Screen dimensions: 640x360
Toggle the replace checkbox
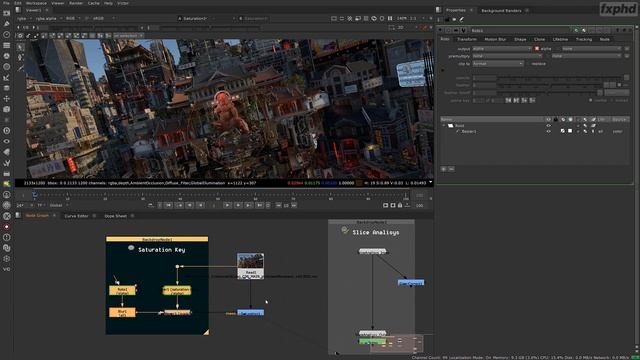coord(529,64)
